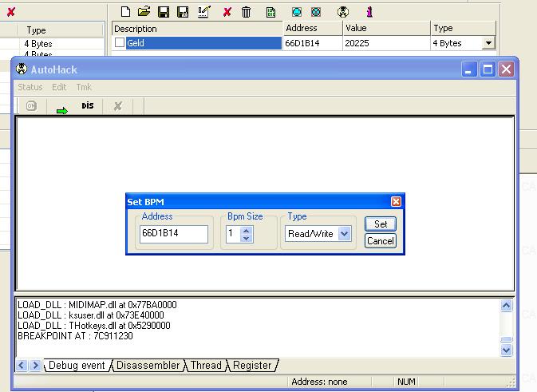The height and width of the screenshot is (392, 537).
Task: Click the first floppy disk save icon
Action: [164, 12]
